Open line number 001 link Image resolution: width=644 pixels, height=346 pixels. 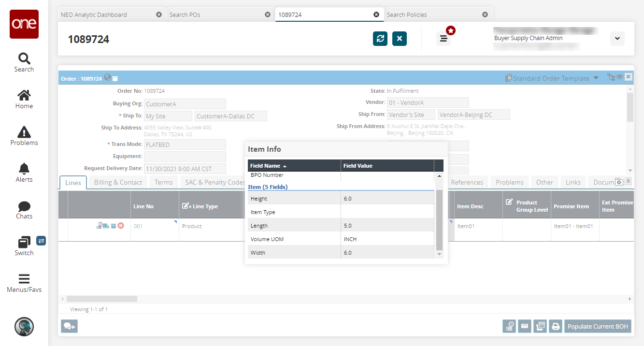coord(139,226)
